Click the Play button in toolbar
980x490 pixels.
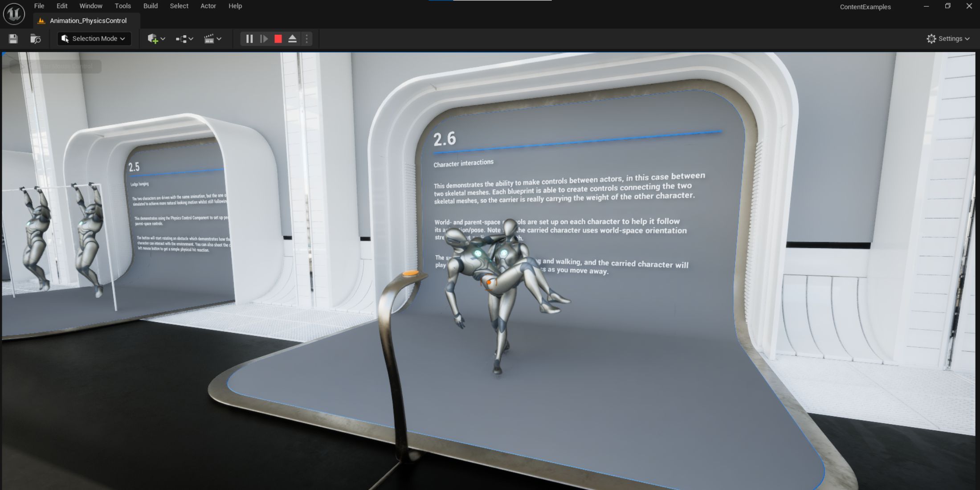[x=263, y=39]
